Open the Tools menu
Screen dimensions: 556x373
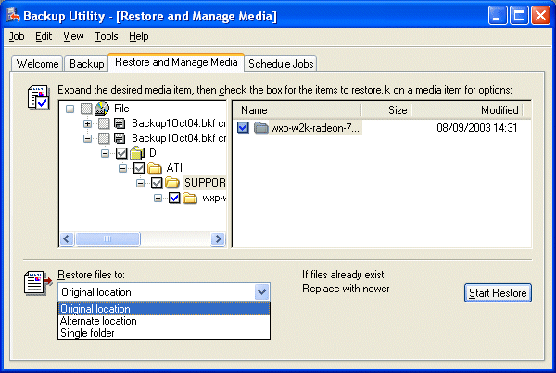pos(106,37)
